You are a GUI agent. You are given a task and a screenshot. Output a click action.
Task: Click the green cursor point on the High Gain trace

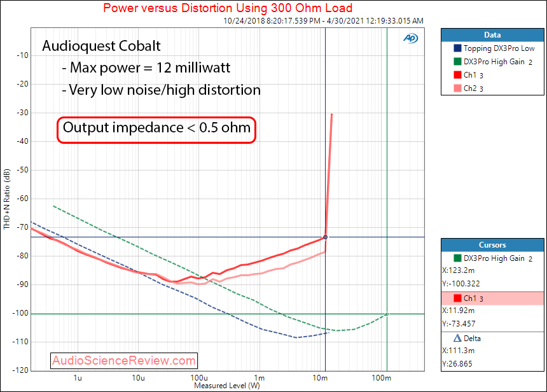pyautogui.click(x=387, y=314)
